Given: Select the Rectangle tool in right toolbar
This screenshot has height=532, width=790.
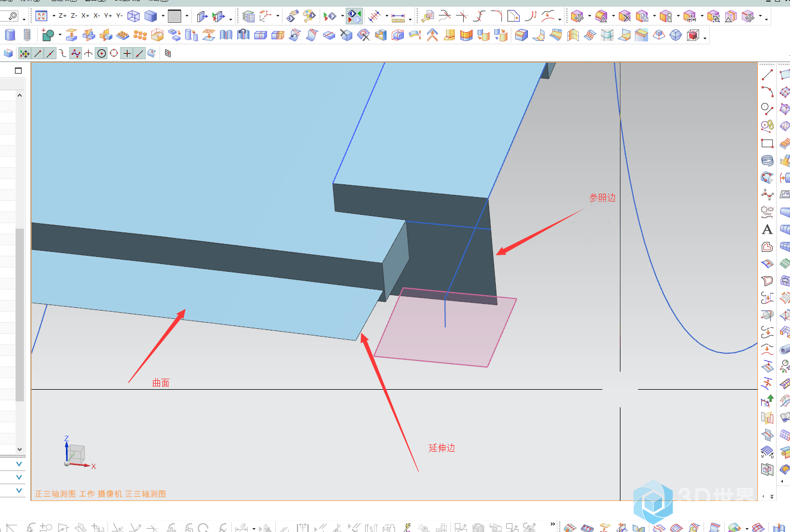Looking at the screenshot, I should click(767, 143).
